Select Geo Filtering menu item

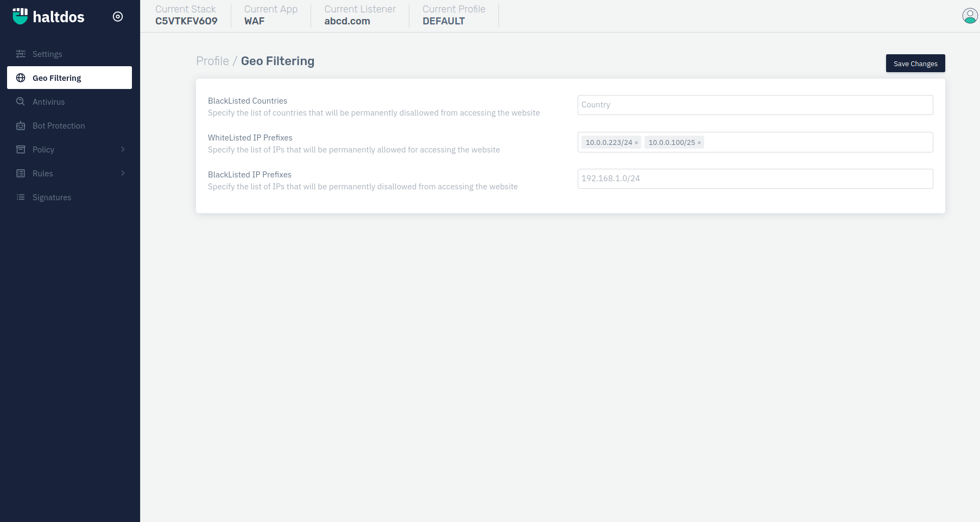(69, 78)
